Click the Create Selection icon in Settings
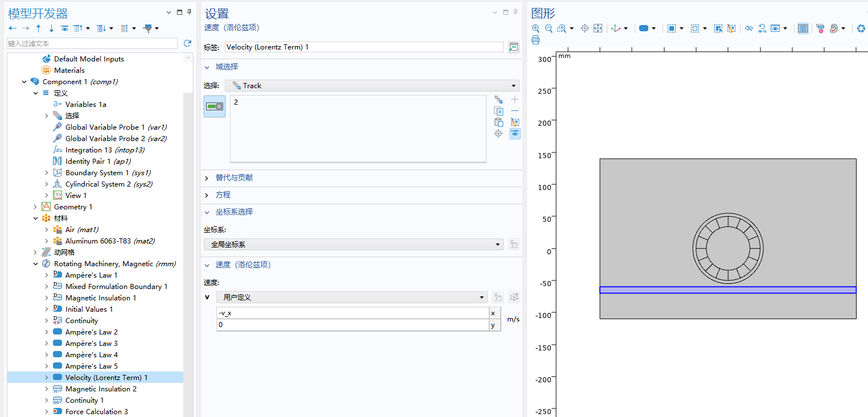 (x=499, y=100)
